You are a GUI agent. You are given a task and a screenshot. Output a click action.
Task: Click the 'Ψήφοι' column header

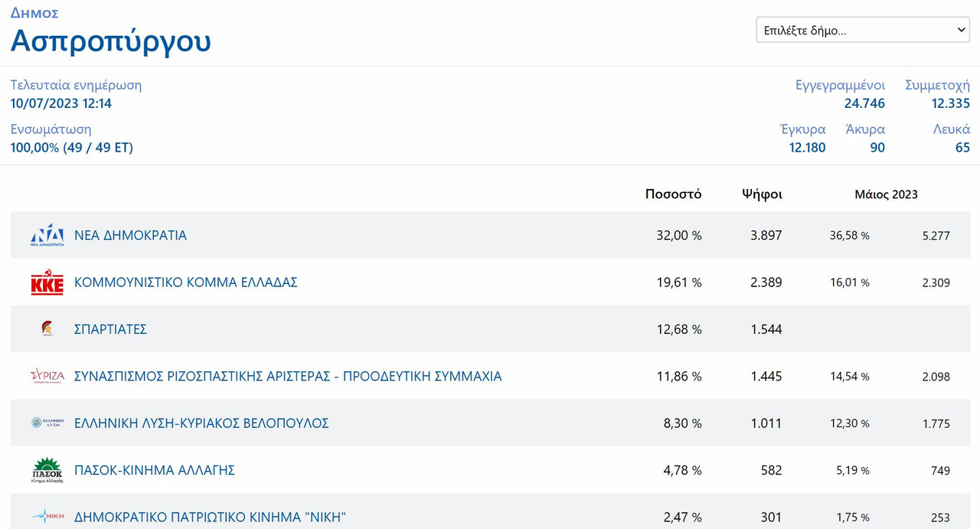pos(762,194)
